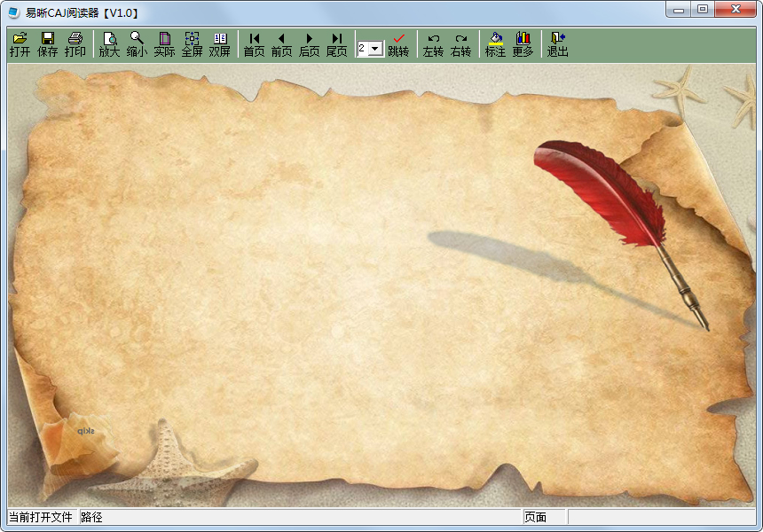Expand the page number dropdown arrow
The image size is (763, 532).
(376, 49)
